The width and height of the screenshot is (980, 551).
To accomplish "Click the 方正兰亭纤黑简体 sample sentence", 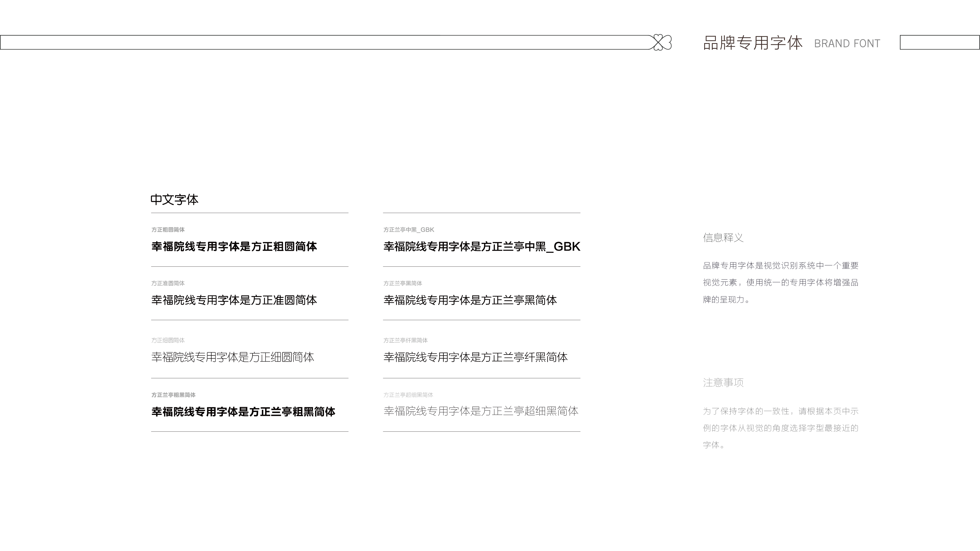I will pos(475,357).
